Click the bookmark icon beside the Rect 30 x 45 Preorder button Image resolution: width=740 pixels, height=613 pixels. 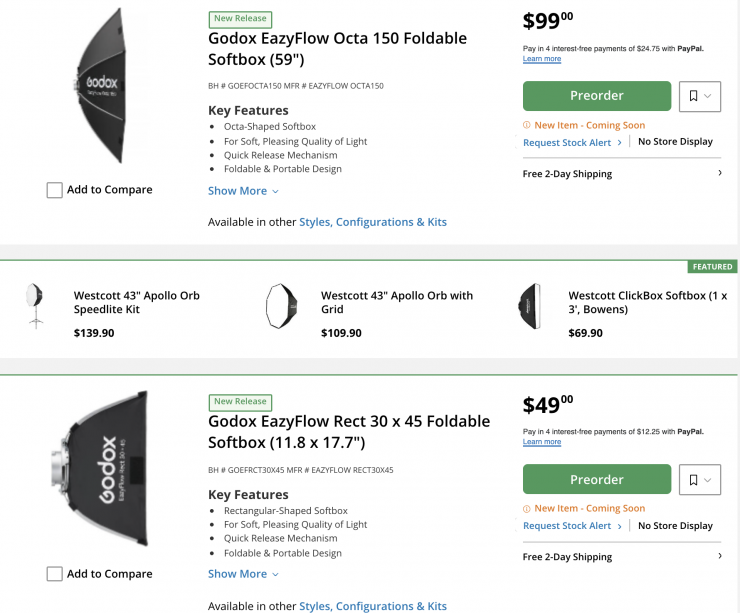tap(694, 480)
